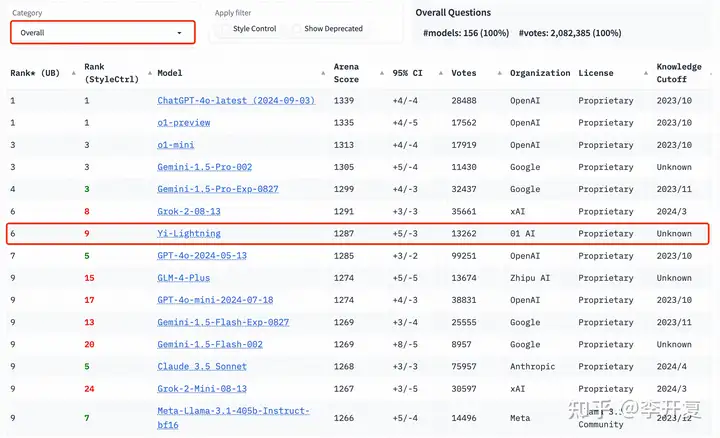This screenshot has width=720, height=438.
Task: Click the Organization column header
Action: pyautogui.click(x=540, y=73)
